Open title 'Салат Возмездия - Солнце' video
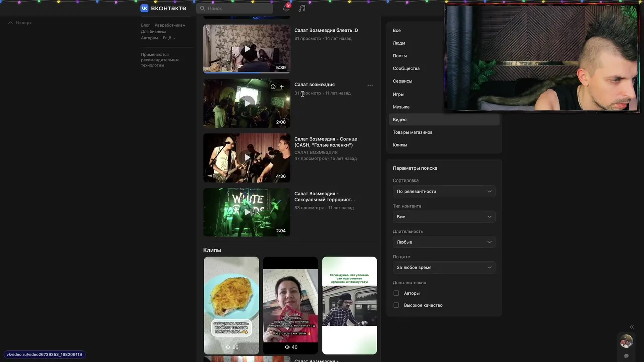Screen dimensions: 644x362 coord(326,142)
